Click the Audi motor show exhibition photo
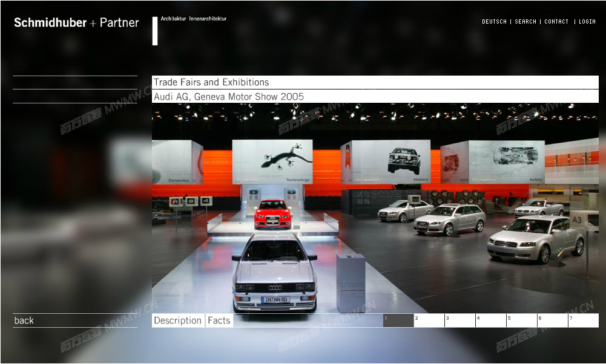This screenshot has width=606, height=364. 375,208
